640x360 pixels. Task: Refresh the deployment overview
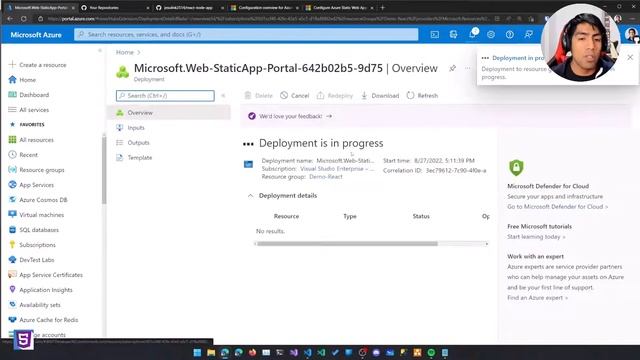click(x=422, y=96)
